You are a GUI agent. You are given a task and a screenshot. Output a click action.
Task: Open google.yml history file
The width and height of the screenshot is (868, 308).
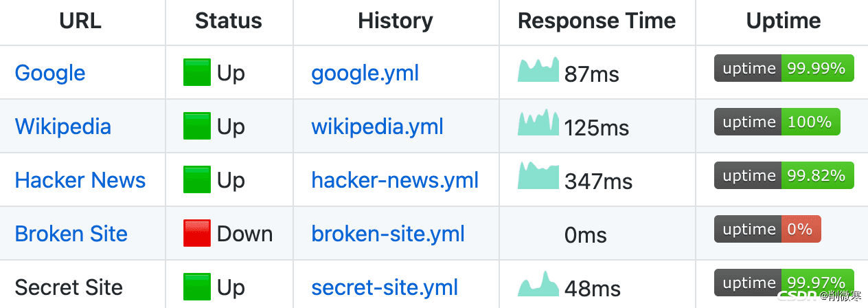tap(365, 73)
